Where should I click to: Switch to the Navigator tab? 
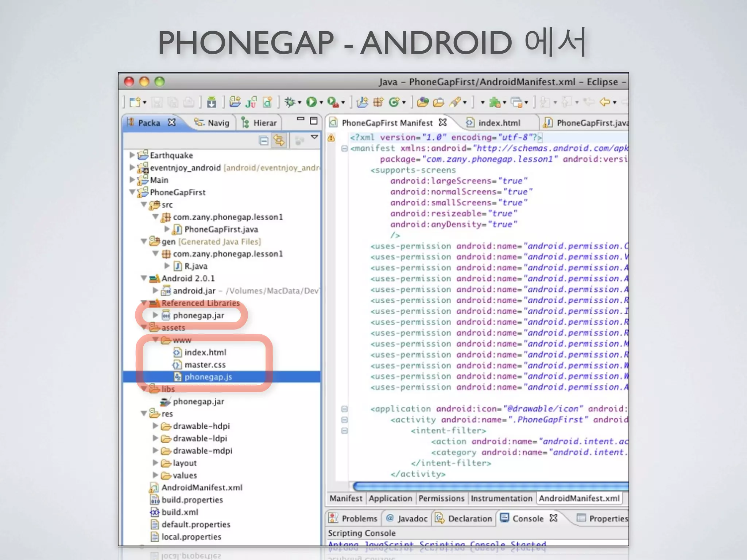coord(212,123)
